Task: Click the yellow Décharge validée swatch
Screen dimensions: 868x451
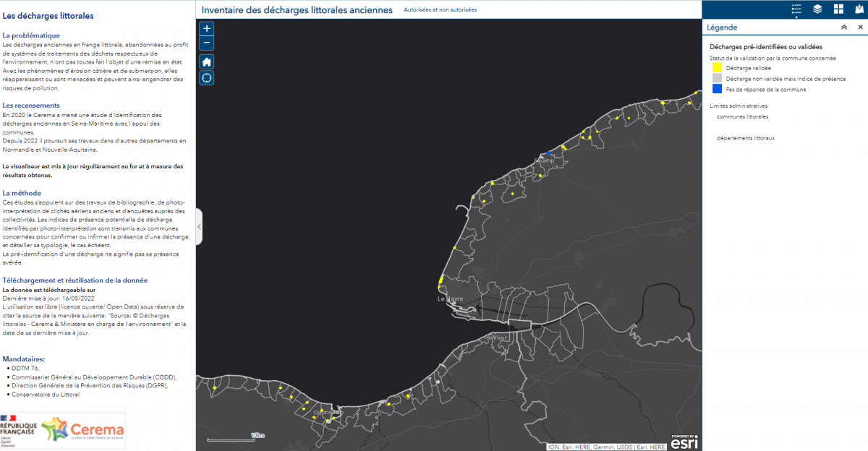Action: [717, 68]
